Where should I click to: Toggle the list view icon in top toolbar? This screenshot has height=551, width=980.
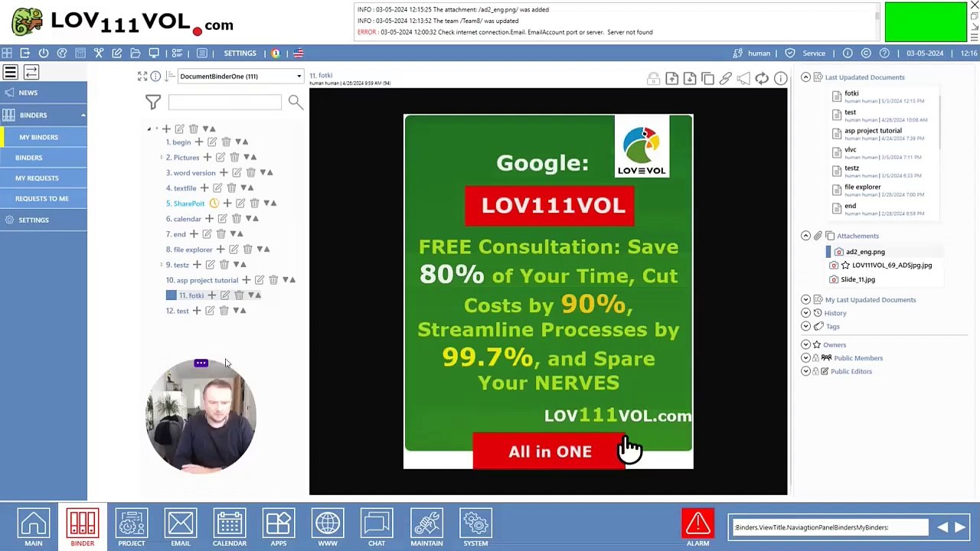point(202,53)
